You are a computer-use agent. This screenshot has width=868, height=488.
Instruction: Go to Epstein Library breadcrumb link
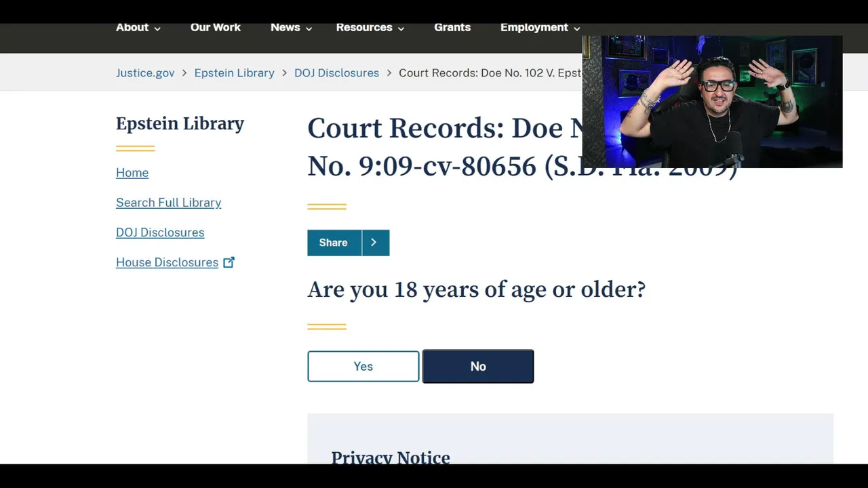click(x=234, y=73)
